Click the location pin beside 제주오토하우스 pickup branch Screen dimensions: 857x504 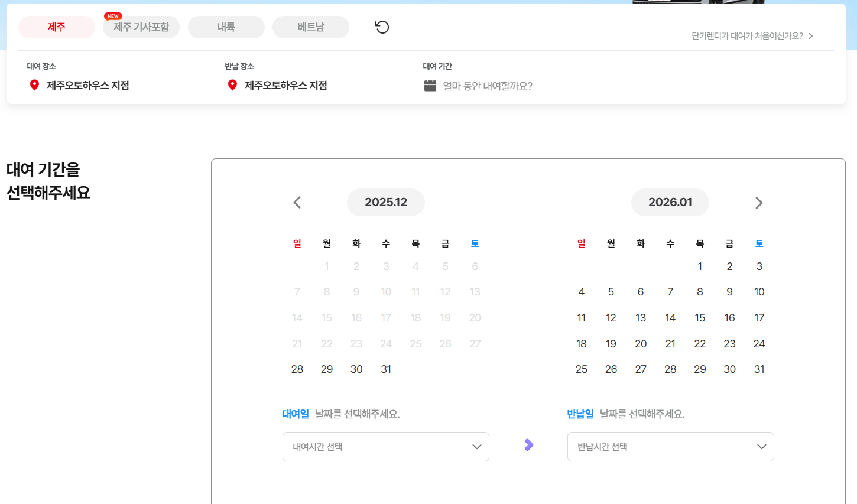tap(34, 84)
